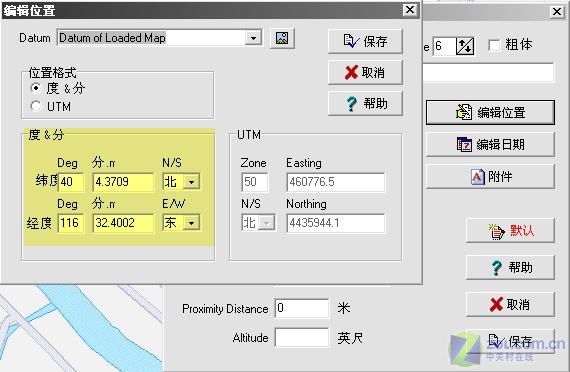Click the Easting field showing 460776.5

335,182
